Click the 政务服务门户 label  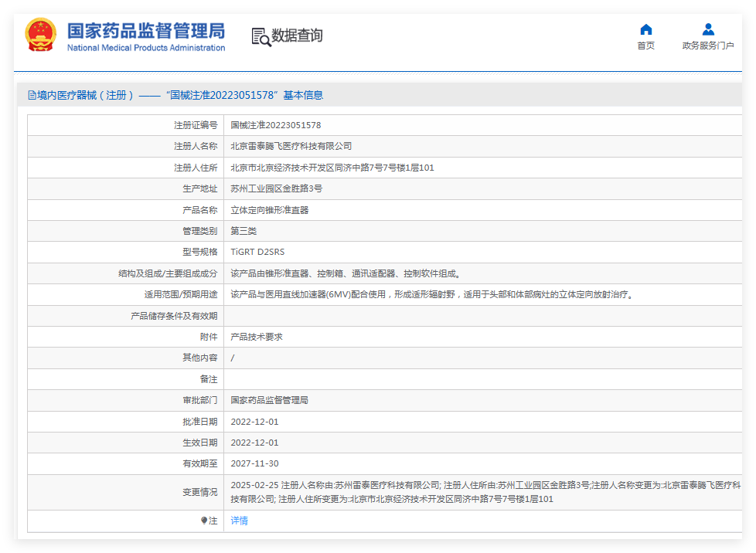(x=708, y=46)
